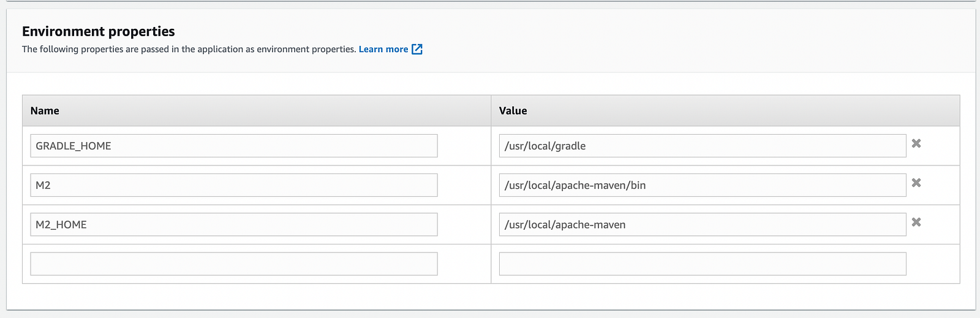Delete the M2 environment property

coord(916,183)
